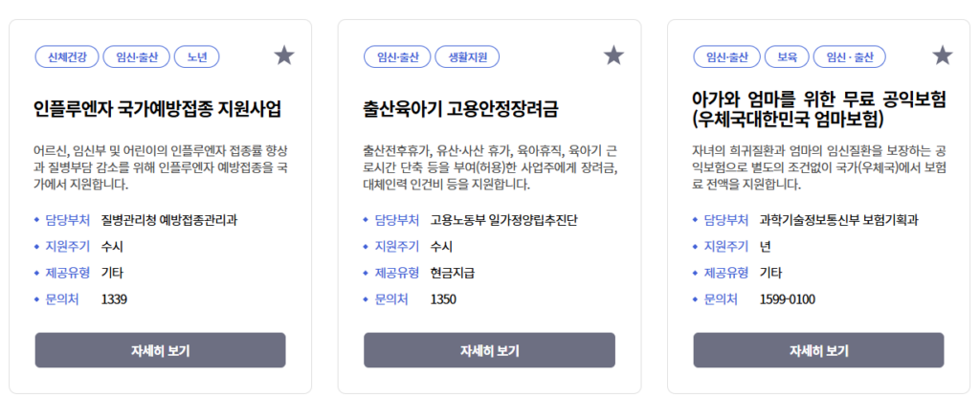
Task: Click the 1339 inquiry phone number
Action: click(x=114, y=299)
